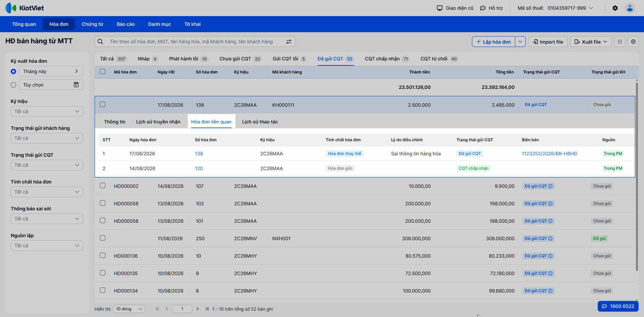The height and width of the screenshot is (317, 644).
Task: Open the settings gear in top header
Action: 615,8
